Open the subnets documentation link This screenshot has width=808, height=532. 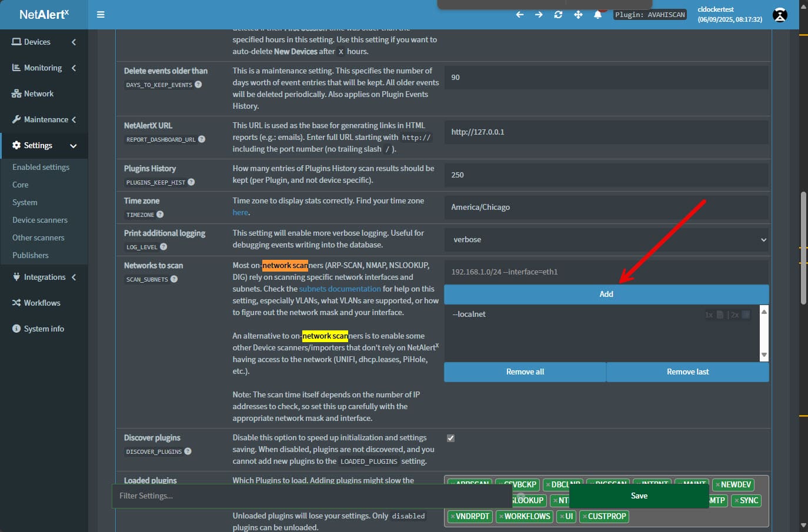pyautogui.click(x=340, y=289)
